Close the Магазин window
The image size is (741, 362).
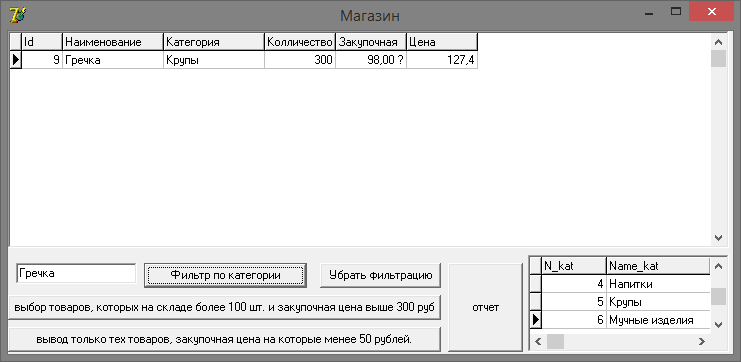click(x=711, y=12)
